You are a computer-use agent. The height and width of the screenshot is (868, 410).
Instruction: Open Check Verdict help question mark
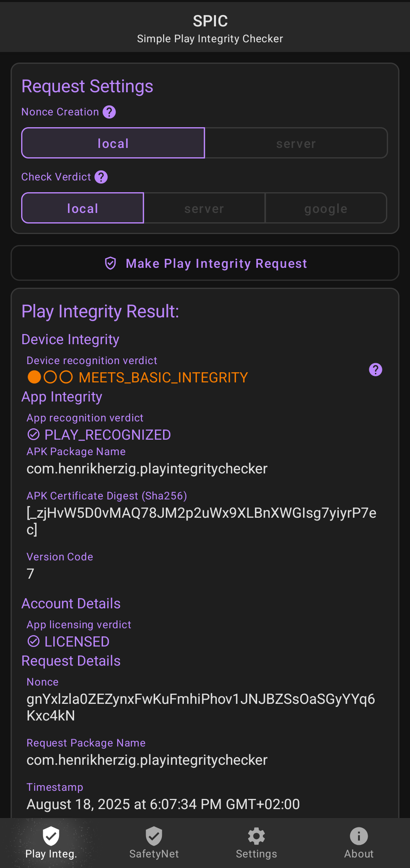[x=101, y=177]
